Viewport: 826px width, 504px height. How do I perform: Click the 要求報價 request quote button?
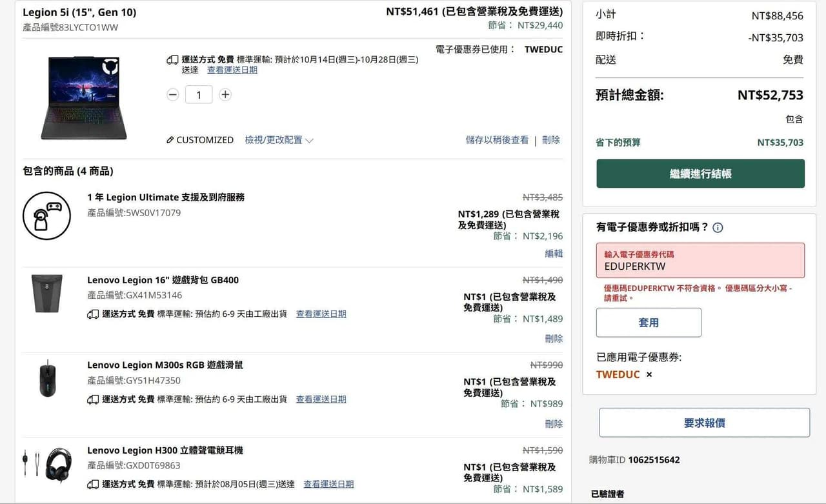pos(704,423)
